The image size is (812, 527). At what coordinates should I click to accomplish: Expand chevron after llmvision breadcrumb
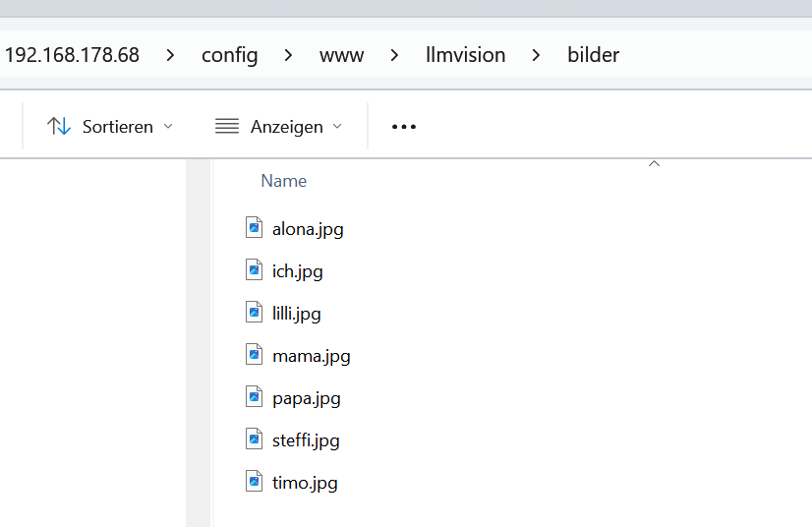[x=536, y=55]
